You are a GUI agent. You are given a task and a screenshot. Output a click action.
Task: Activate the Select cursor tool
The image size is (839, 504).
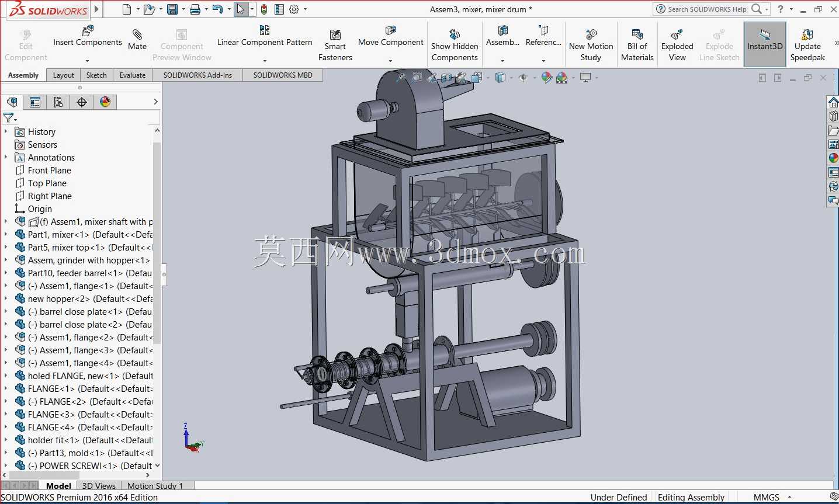(241, 9)
